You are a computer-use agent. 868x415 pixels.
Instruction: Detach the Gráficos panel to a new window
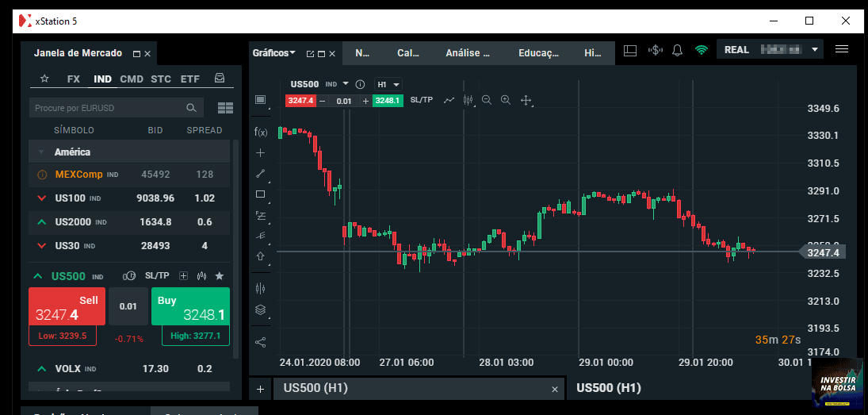click(x=310, y=54)
